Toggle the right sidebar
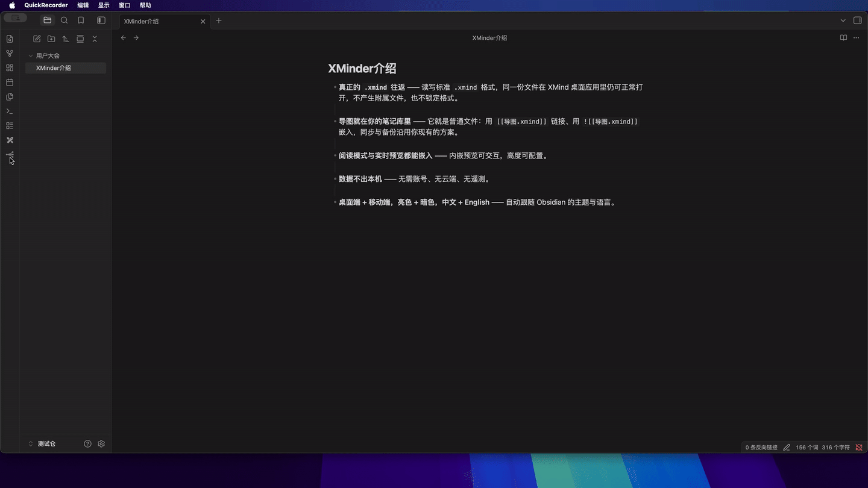This screenshot has height=488, width=868. (x=858, y=20)
